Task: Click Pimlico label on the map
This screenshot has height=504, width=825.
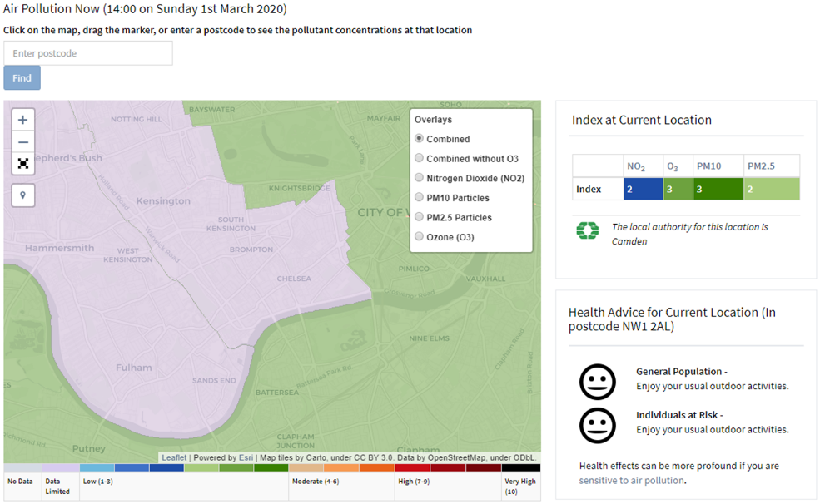Action: (414, 269)
